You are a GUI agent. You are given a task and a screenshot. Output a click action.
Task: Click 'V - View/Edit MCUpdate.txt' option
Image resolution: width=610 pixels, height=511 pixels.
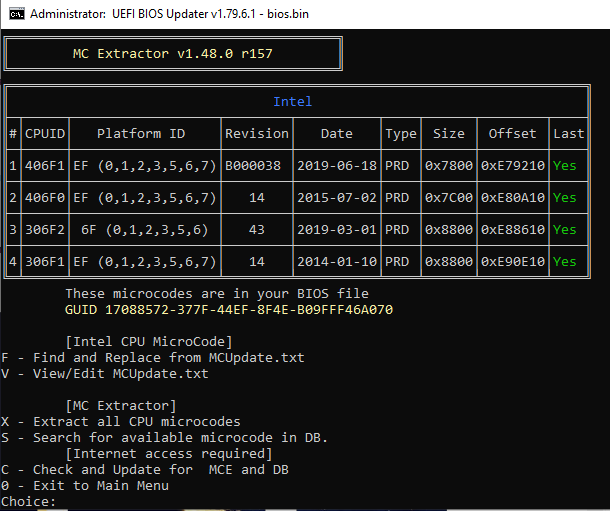[105, 374]
